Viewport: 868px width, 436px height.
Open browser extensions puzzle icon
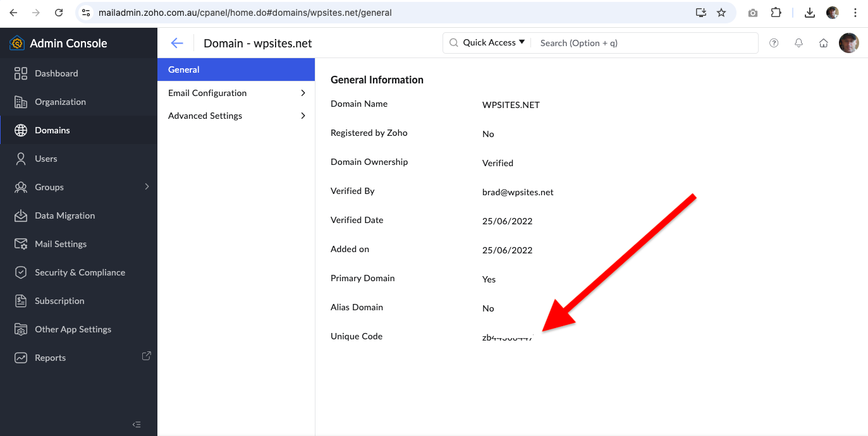[x=776, y=13]
